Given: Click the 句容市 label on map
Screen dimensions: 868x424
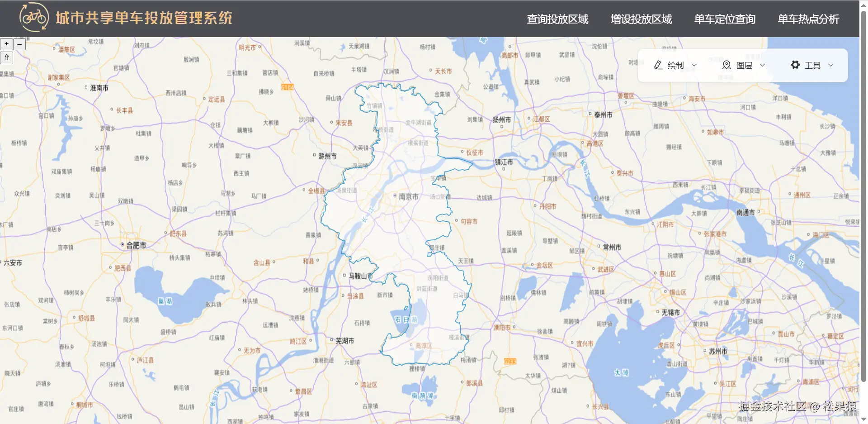Looking at the screenshot, I should 469,221.
